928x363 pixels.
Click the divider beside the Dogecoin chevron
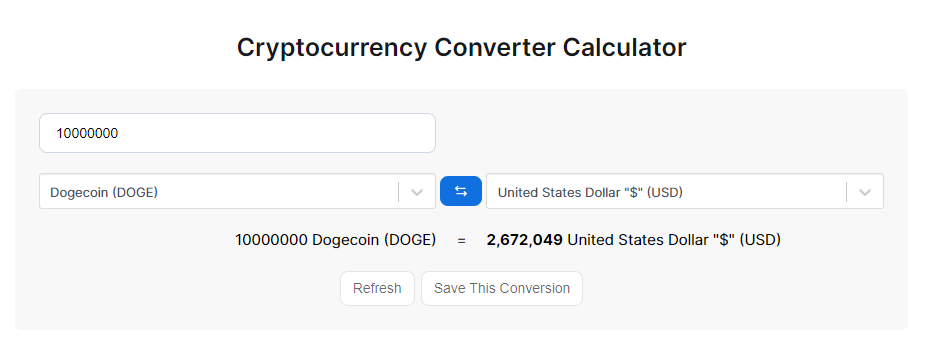tap(398, 192)
